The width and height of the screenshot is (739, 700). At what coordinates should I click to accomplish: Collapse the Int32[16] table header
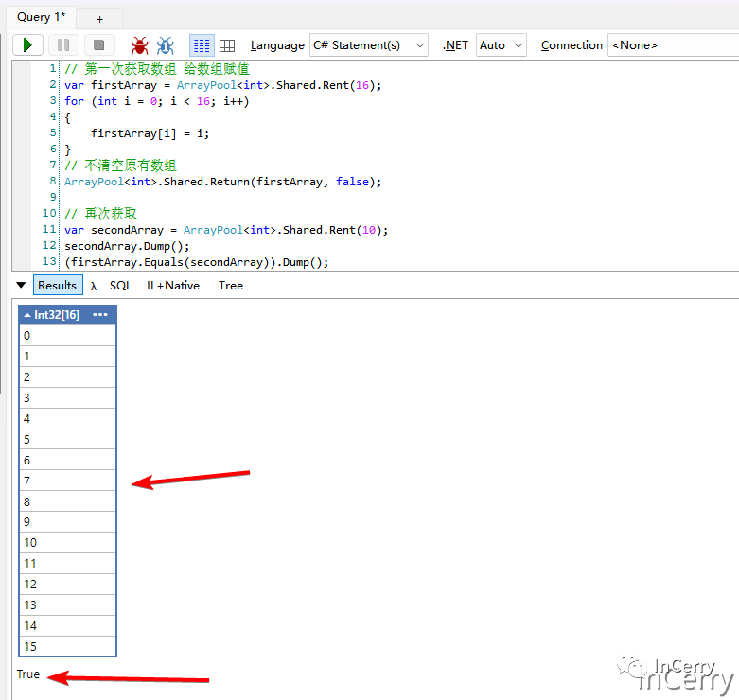pos(27,315)
